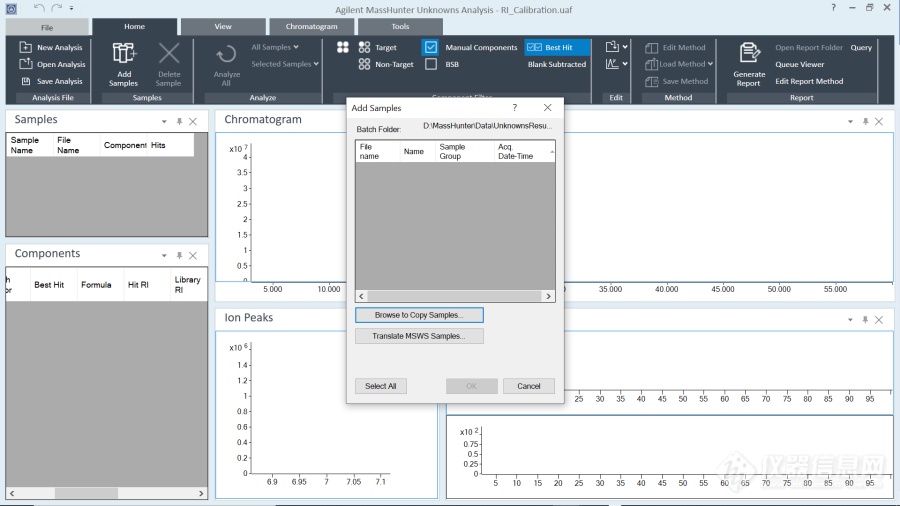Click the Sample Group column header
Screen dimensions: 900x506
(x=464, y=151)
